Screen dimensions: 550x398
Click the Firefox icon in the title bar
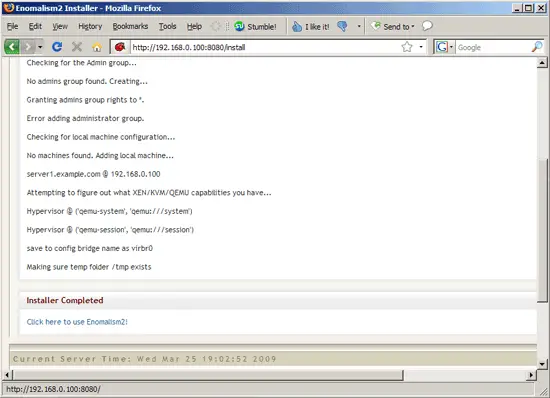coord(8,8)
